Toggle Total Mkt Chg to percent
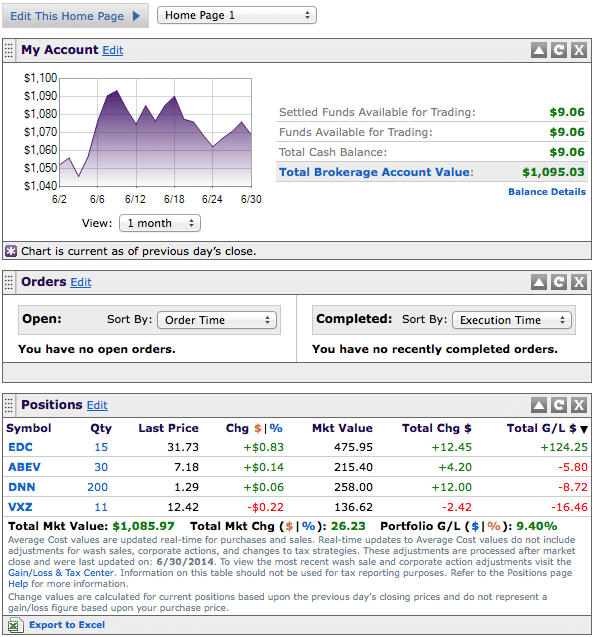Image resolution: width=597 pixels, height=637 pixels. click(x=309, y=526)
